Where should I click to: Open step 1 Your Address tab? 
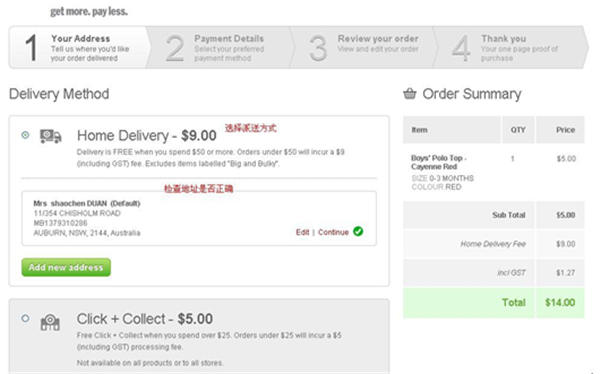click(x=78, y=47)
